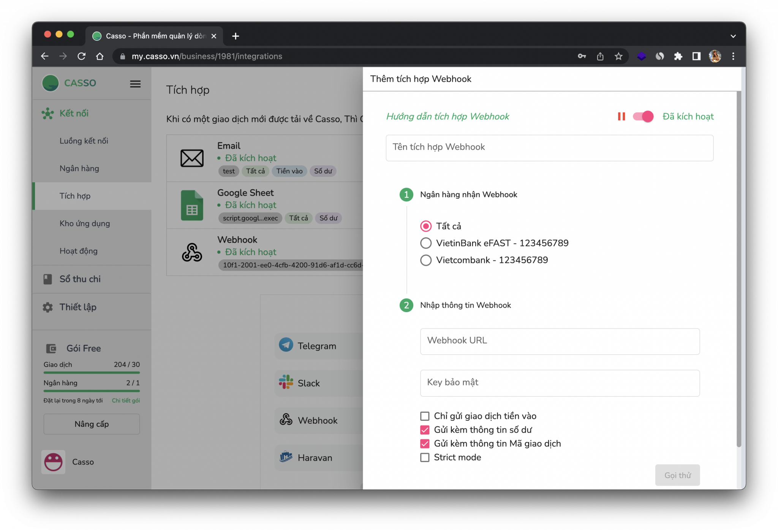Image resolution: width=778 pixels, height=532 pixels.
Task: Click the Nâng cấp upgrade button
Action: [92, 424]
